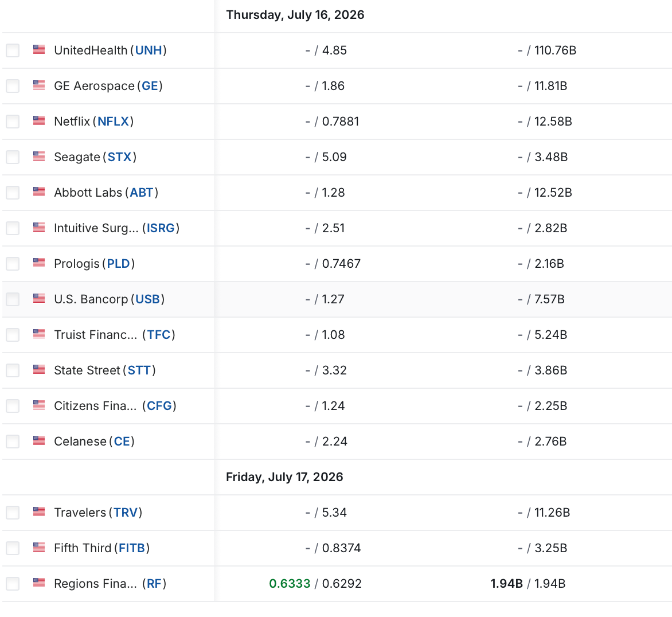Click the US flag icon next to Celanese

(39, 440)
